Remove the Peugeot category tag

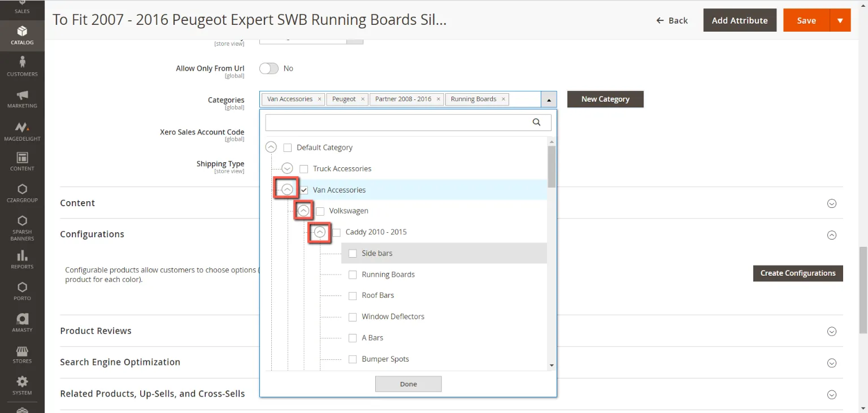coord(363,99)
